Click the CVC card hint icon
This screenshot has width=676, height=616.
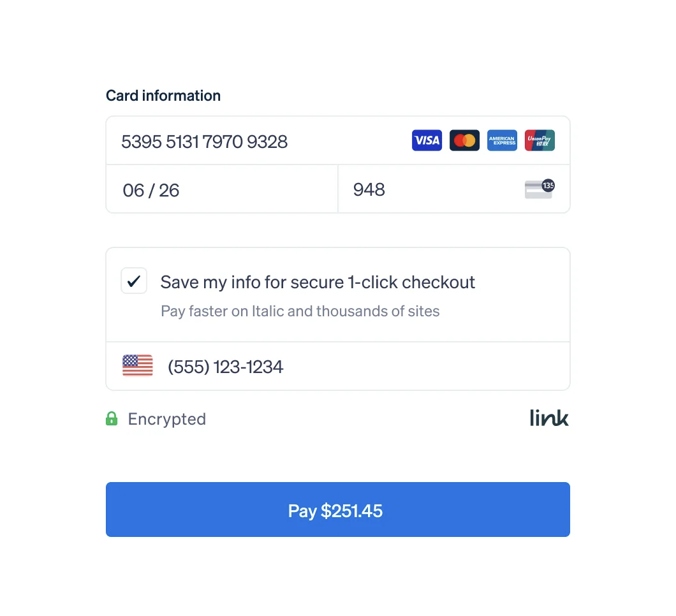coord(538,190)
